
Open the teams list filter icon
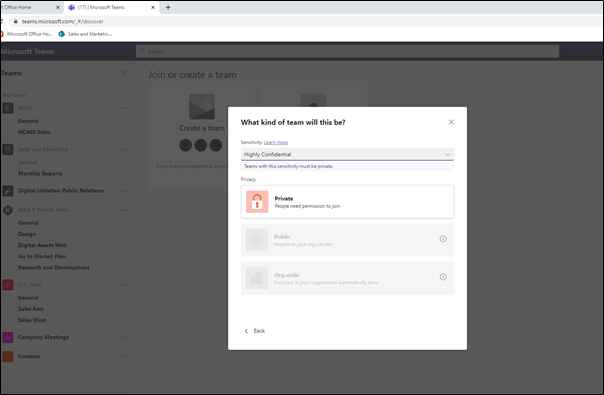tap(124, 73)
